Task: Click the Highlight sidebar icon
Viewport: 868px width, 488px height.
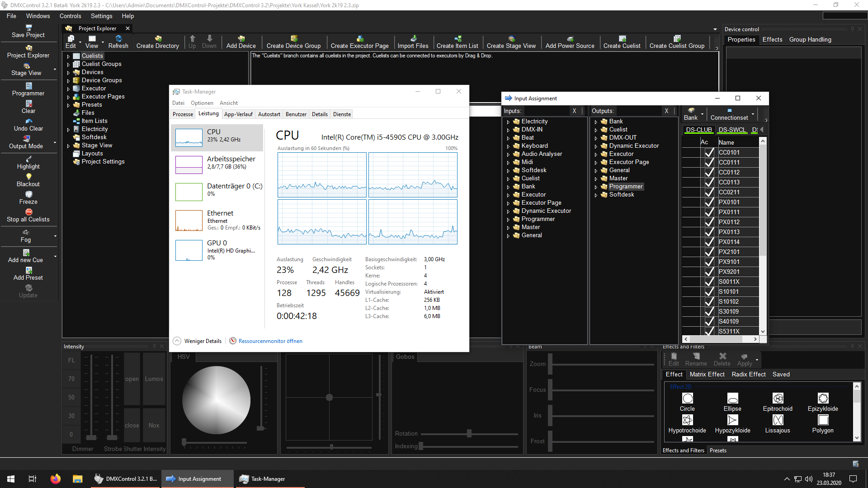Action: (x=28, y=159)
